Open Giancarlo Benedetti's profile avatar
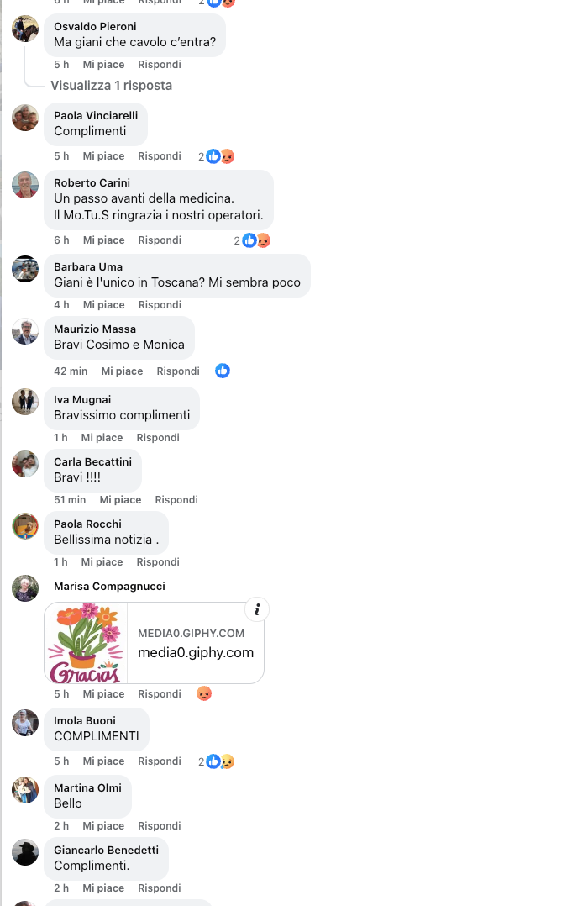This screenshot has width=588, height=906. coord(25,852)
